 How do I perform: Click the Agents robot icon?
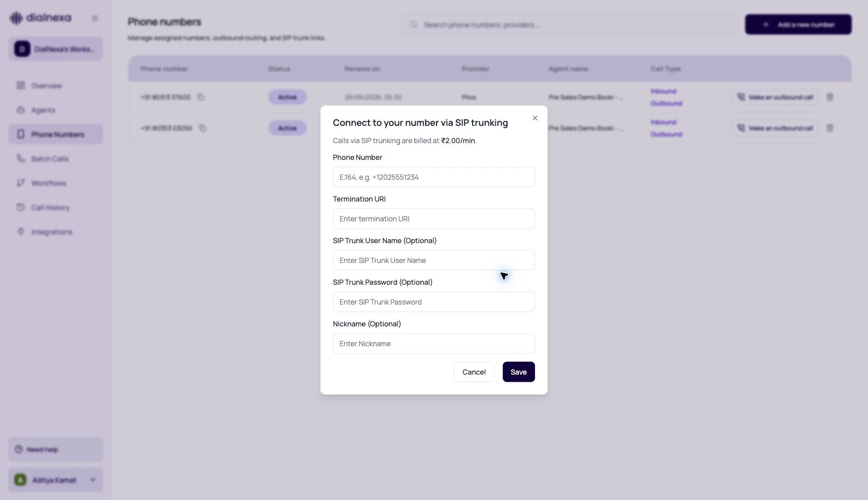point(21,110)
